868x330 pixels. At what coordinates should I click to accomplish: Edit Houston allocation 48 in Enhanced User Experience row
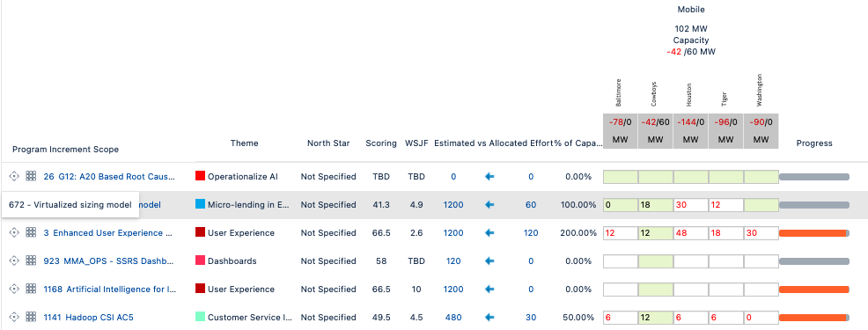point(690,233)
